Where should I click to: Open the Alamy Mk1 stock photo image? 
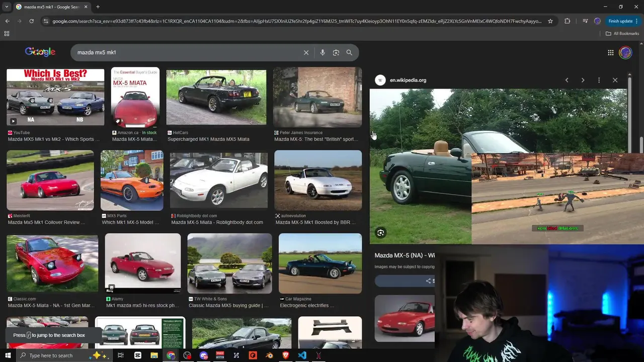pos(143,263)
